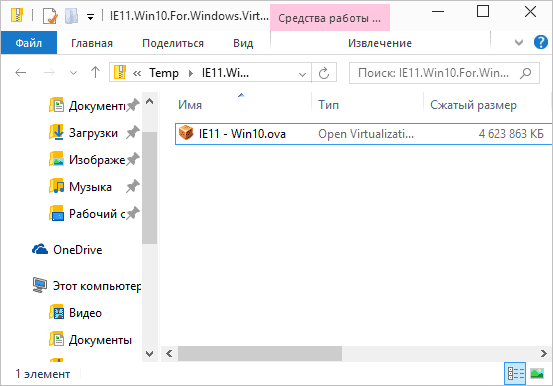This screenshot has width=553, height=386.
Task: Click the Видео film folder icon
Action: click(56, 312)
